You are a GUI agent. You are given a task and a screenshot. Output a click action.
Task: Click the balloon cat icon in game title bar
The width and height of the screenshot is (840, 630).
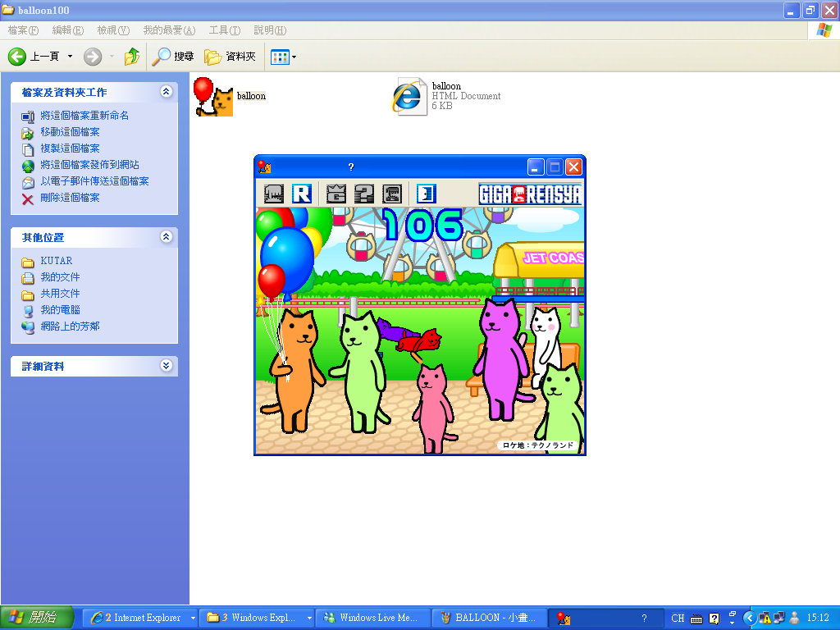click(264, 167)
